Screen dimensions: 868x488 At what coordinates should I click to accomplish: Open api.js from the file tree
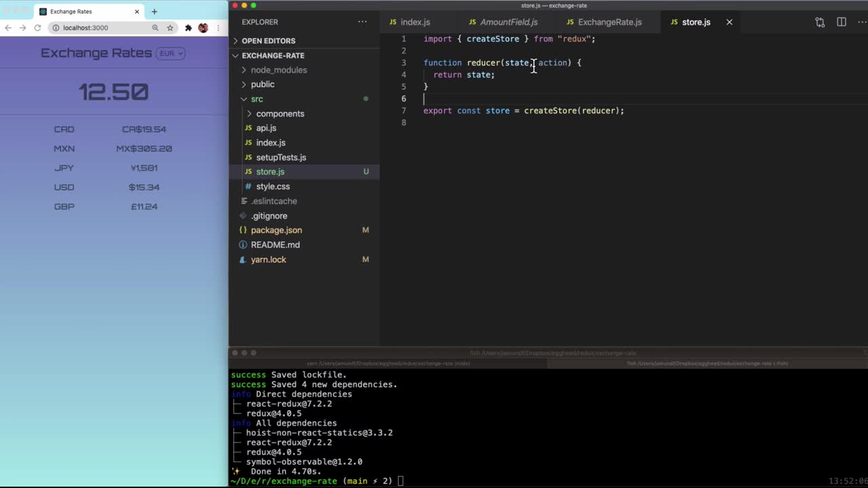click(266, 128)
